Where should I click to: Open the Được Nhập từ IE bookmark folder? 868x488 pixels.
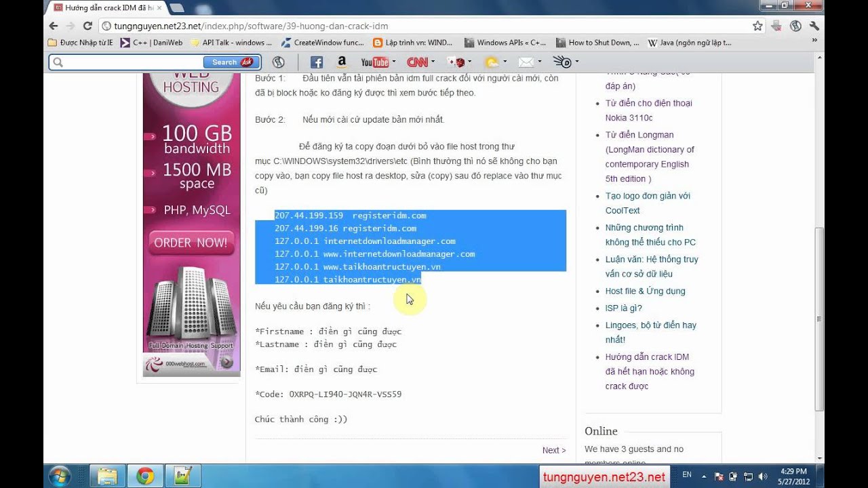coord(81,43)
